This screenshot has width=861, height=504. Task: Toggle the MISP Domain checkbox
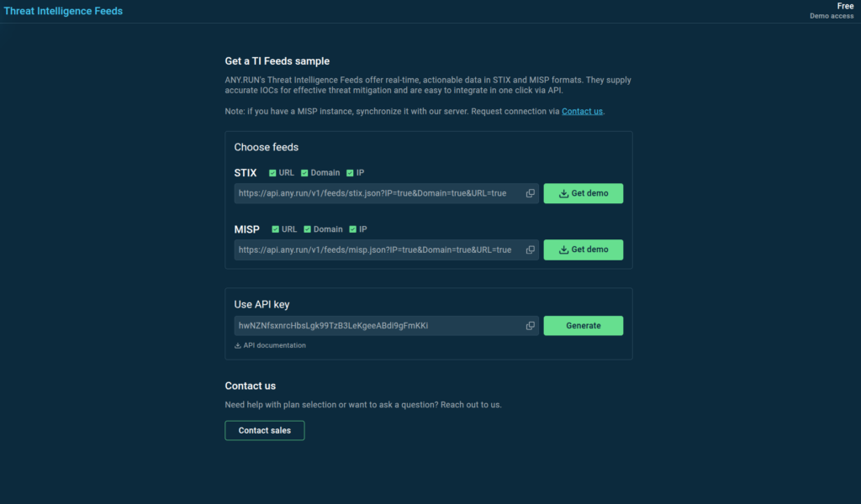pyautogui.click(x=308, y=229)
